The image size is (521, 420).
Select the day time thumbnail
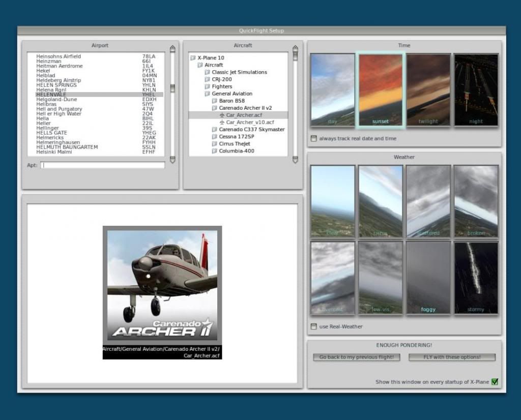click(333, 90)
